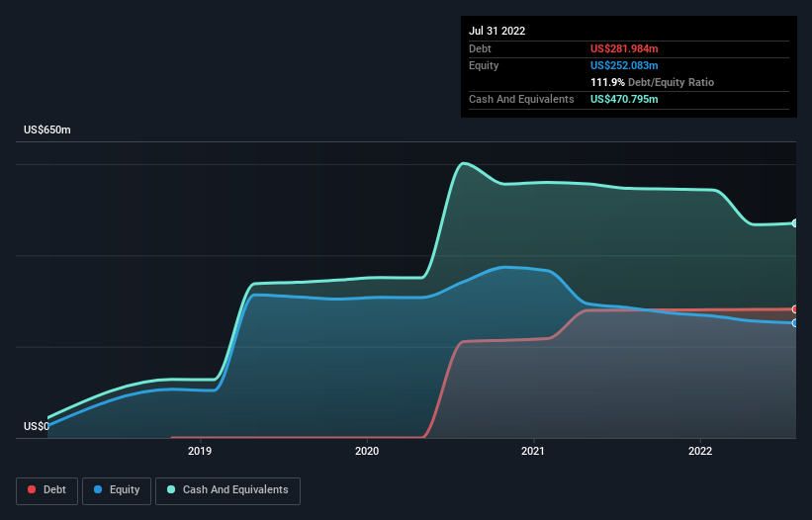The height and width of the screenshot is (520, 812).
Task: Click the Jul 31 2022 tooltip date
Action: click(496, 31)
